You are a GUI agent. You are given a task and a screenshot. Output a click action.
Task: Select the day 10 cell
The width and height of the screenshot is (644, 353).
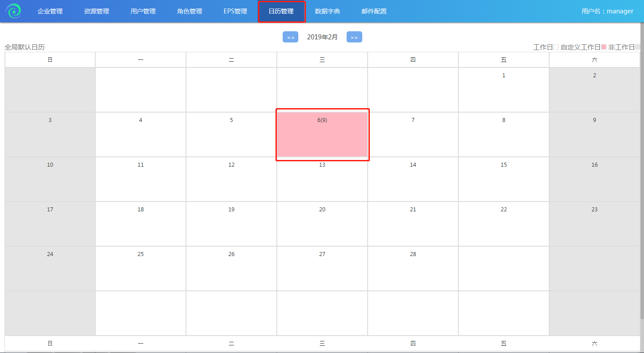click(x=50, y=179)
